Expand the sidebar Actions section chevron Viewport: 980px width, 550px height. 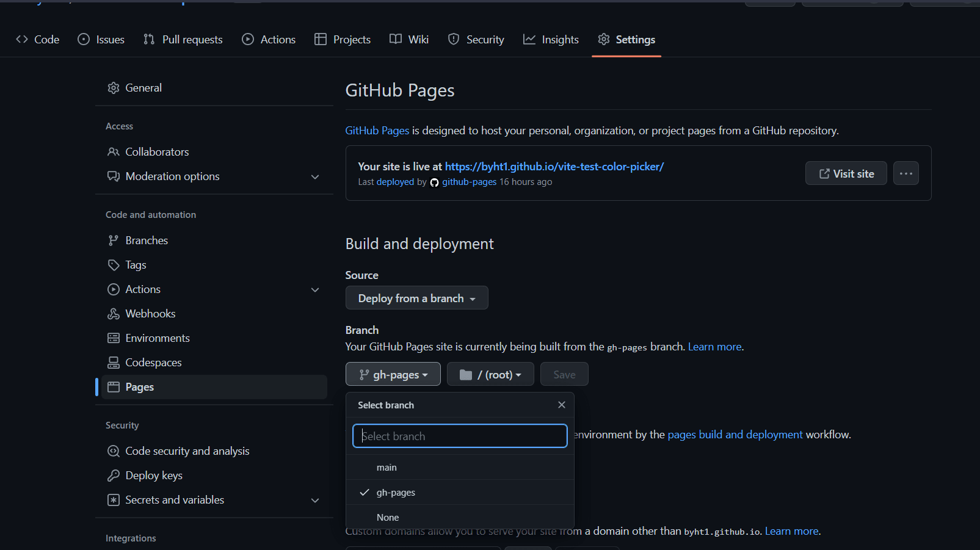click(x=315, y=290)
